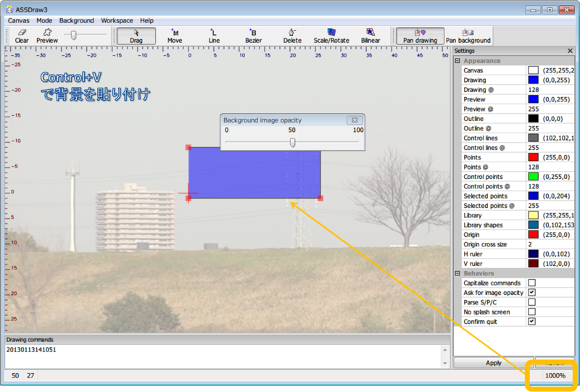The image size is (580, 392).
Task: Change the Points red color swatch
Action: tap(533, 157)
